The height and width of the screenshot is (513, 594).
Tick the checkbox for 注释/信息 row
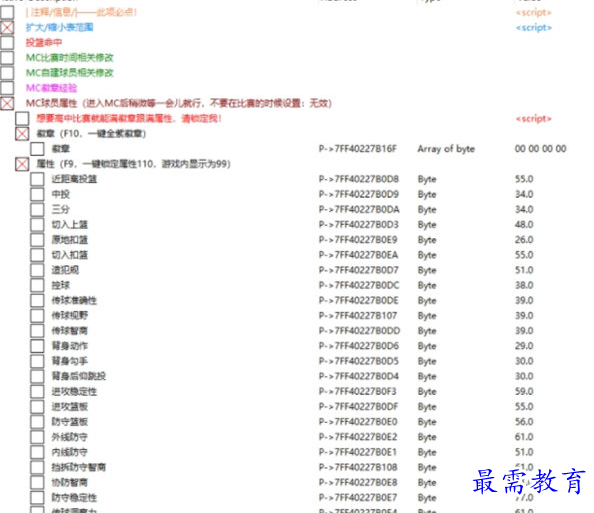[x=7, y=12]
